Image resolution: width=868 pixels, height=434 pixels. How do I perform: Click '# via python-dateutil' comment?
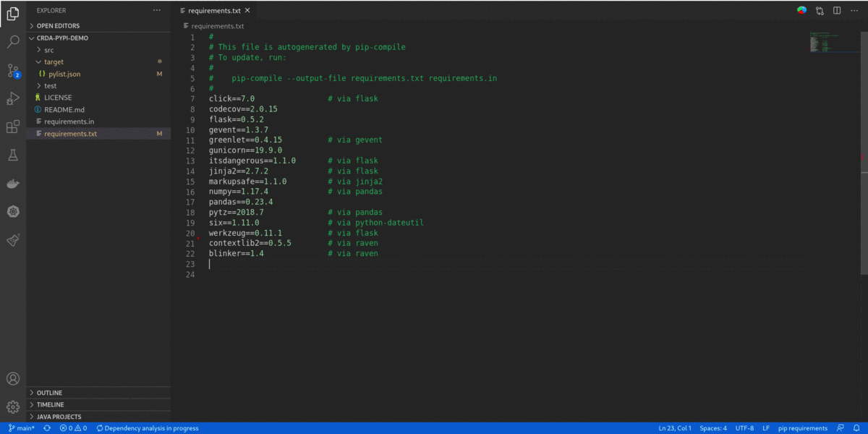point(375,223)
